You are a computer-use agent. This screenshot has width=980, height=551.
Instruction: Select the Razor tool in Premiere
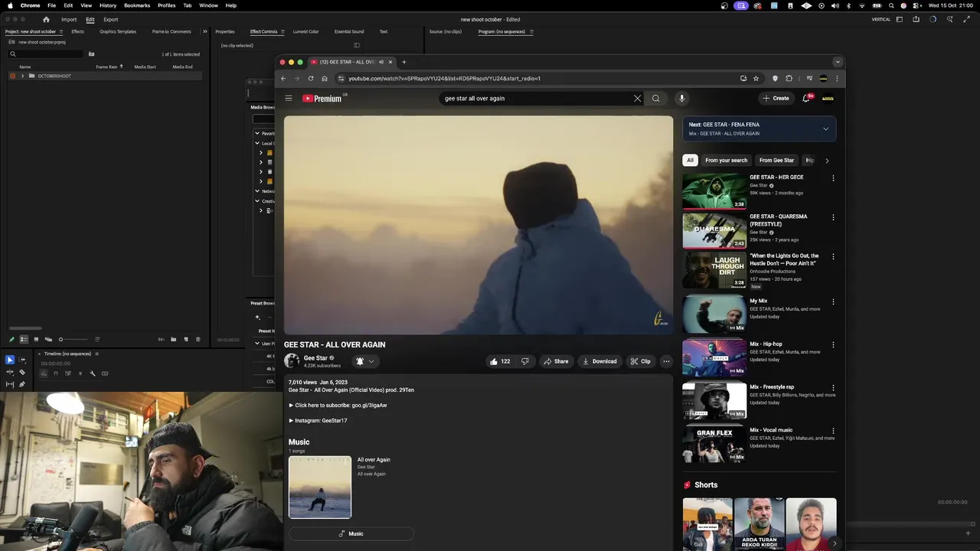coord(22,372)
